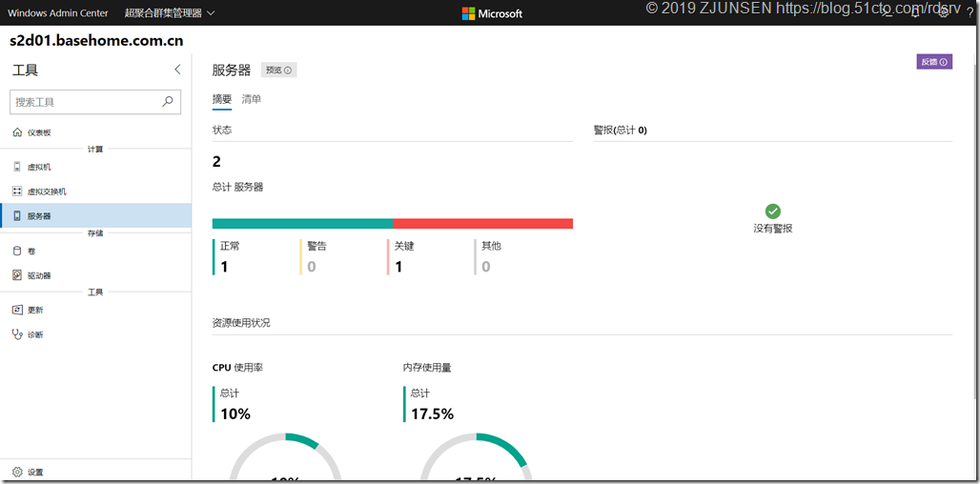This screenshot has width=980, height=484.
Task: Click the 状态 section heading
Action: point(222,130)
